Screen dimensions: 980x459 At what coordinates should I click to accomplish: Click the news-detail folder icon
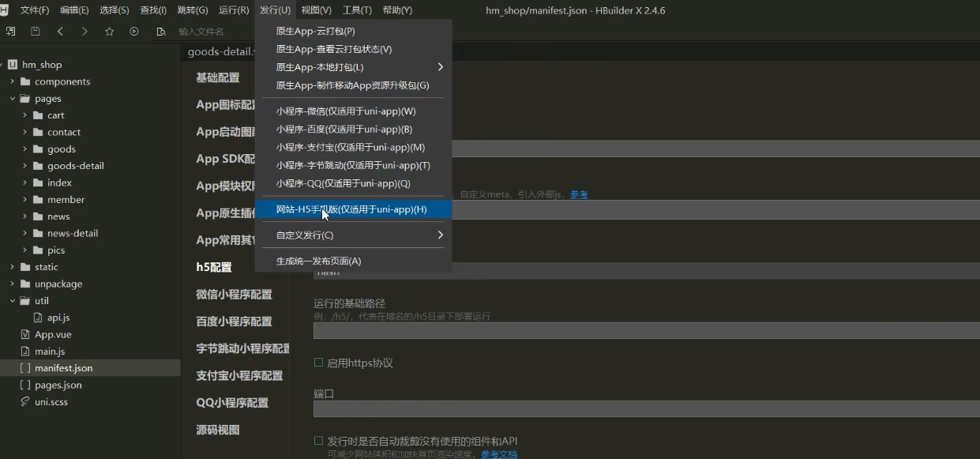(38, 233)
